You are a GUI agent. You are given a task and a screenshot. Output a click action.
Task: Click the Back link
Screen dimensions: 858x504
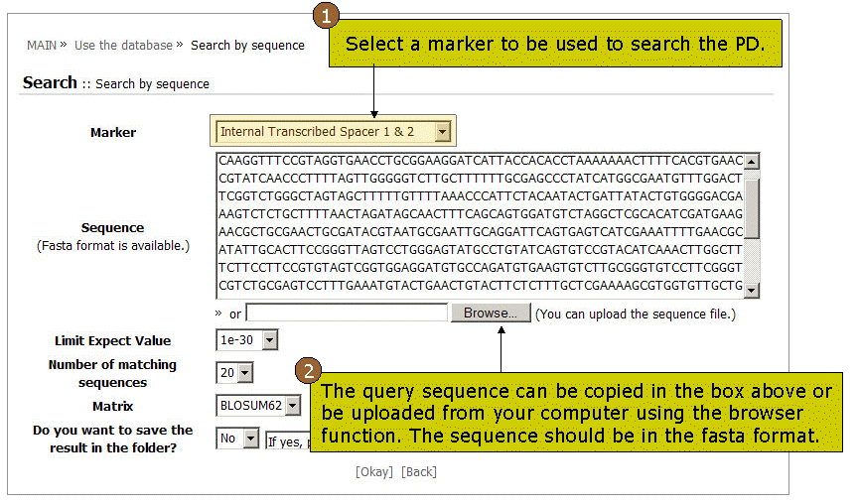418,472
